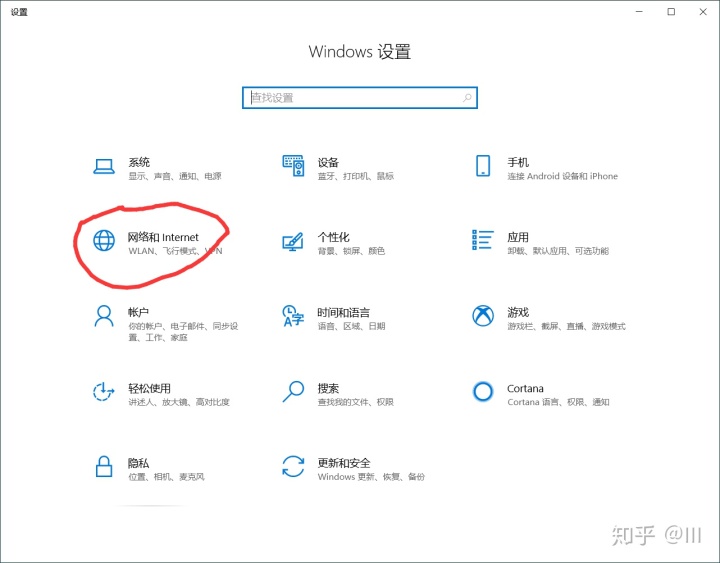This screenshot has height=563, width=720.
Task: Open the 设备 keyboard and speaker icon
Action: coord(293,166)
